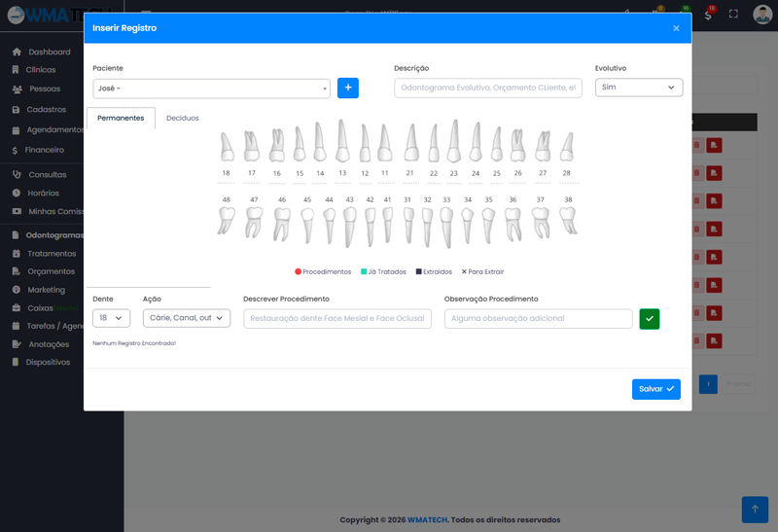
Task: Select lower molar tooth 36
Action: (513, 223)
